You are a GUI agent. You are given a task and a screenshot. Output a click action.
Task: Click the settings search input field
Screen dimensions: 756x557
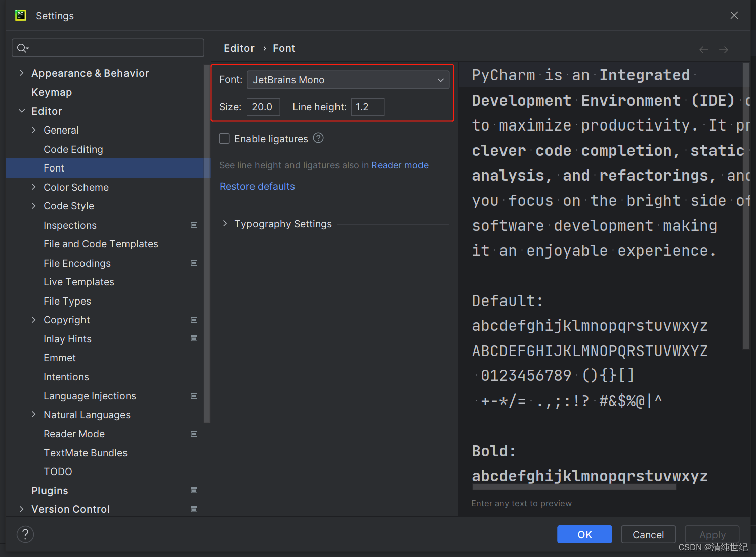[x=108, y=48]
